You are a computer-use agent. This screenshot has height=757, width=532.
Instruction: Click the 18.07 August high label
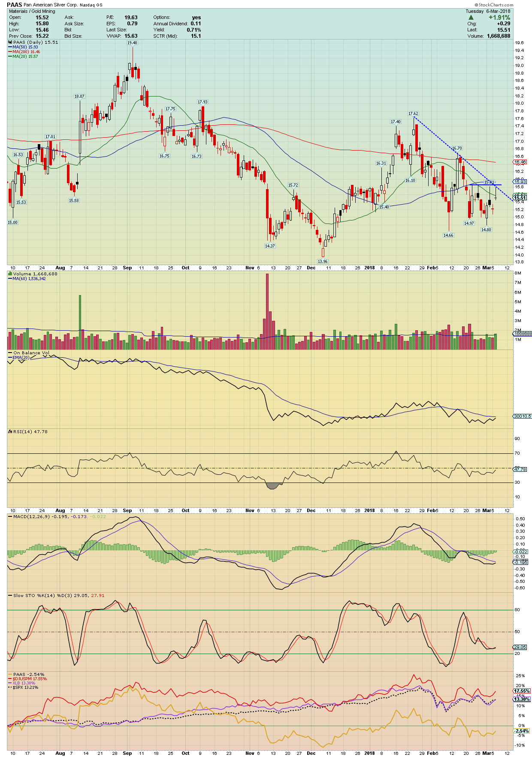pyautogui.click(x=79, y=97)
